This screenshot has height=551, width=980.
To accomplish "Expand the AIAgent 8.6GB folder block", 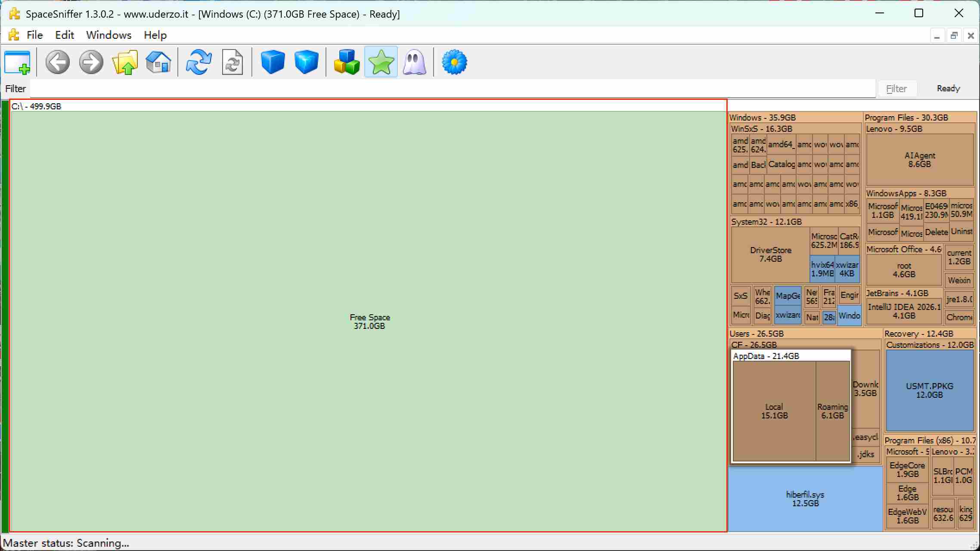I will [920, 160].
